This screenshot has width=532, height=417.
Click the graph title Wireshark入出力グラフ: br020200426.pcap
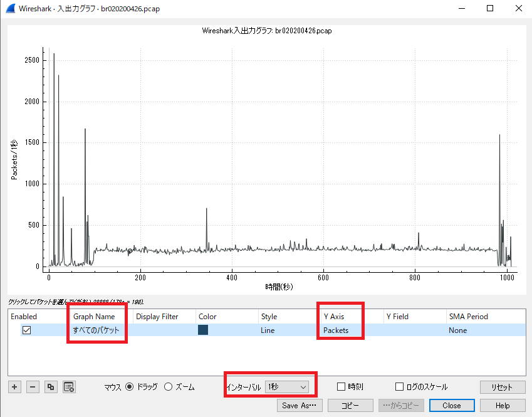click(x=267, y=31)
